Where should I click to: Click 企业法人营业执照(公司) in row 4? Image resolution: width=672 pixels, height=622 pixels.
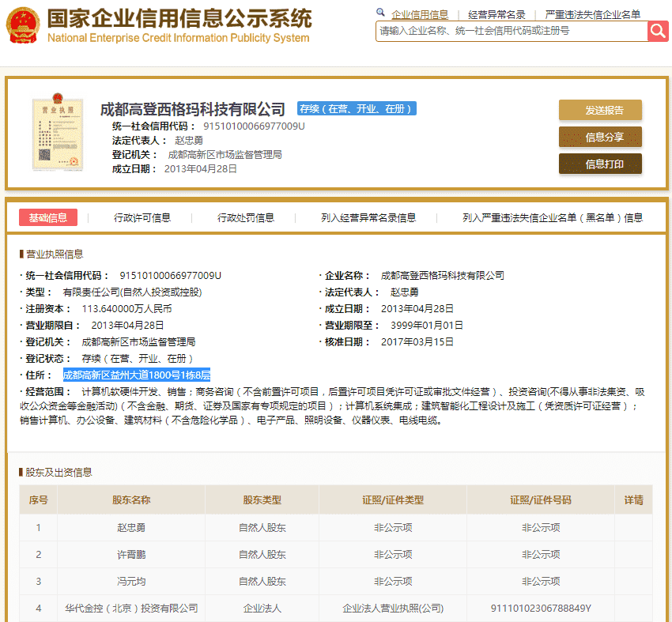[393, 609]
